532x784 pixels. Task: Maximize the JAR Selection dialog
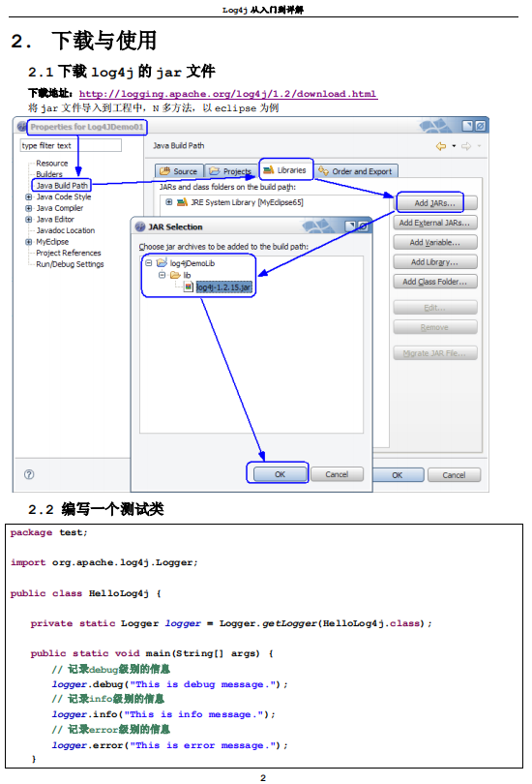pyautogui.click(x=351, y=226)
